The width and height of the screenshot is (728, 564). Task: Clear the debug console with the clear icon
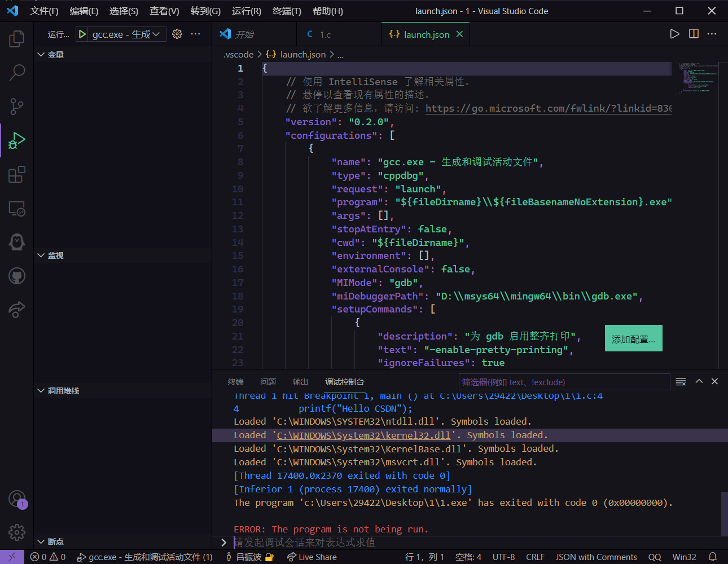pos(680,381)
